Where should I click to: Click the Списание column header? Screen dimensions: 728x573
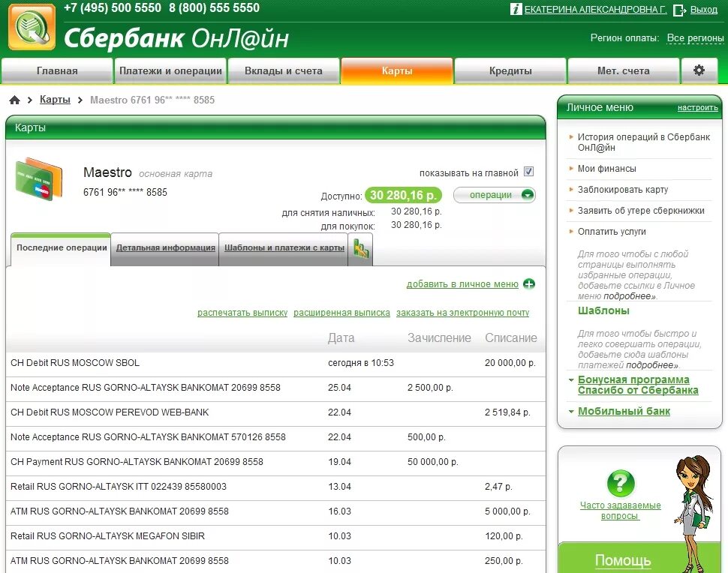[x=510, y=337]
